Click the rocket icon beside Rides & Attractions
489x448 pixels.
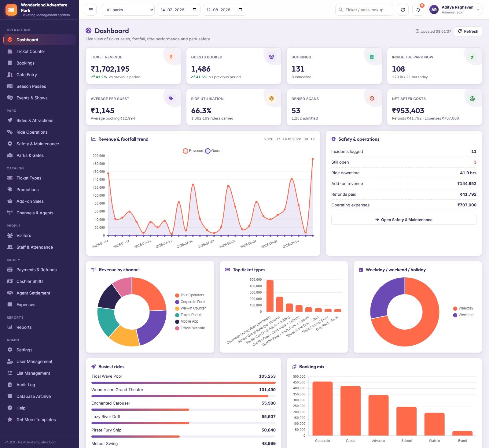pos(10,120)
